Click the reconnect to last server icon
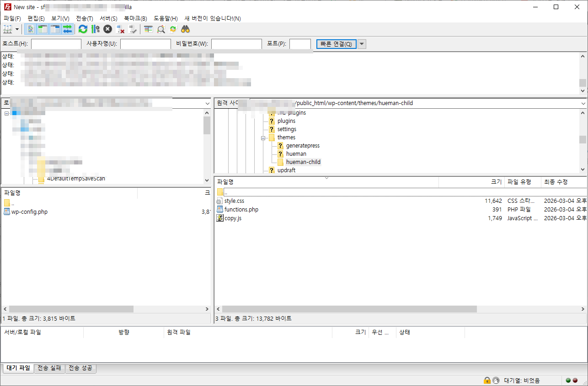 pyautogui.click(x=133, y=29)
